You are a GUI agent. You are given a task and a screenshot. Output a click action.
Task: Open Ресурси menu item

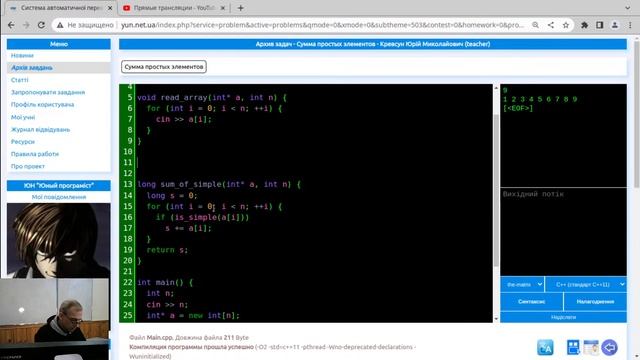click(23, 142)
